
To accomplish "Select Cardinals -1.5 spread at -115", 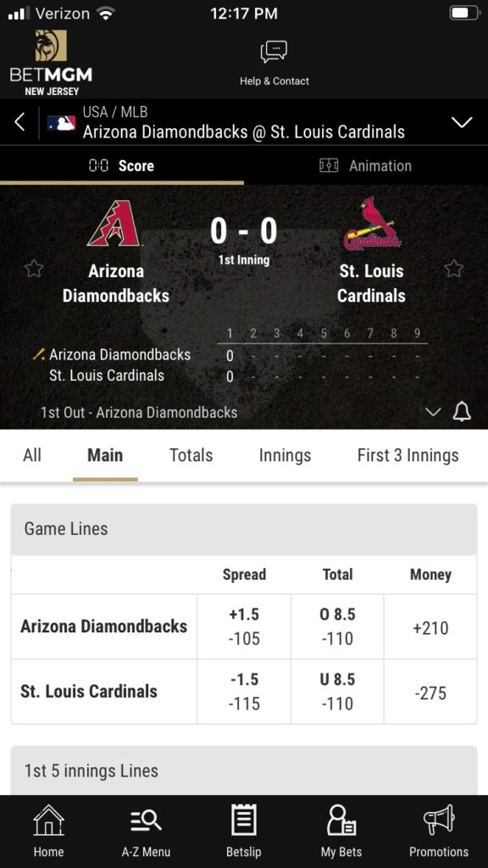I will point(244,692).
